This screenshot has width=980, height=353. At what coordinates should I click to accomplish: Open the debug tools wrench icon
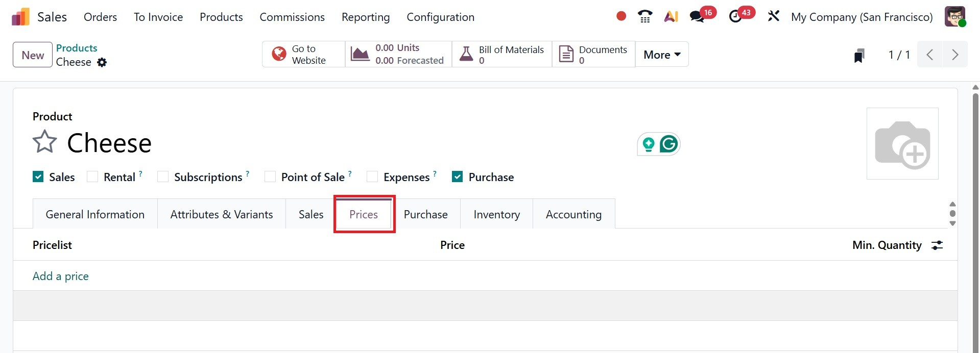click(x=773, y=16)
